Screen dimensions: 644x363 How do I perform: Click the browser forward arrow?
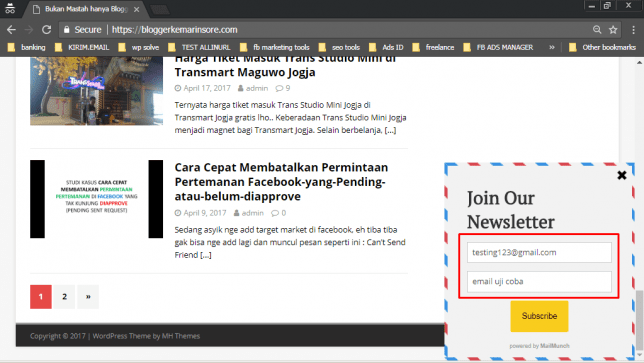[29, 30]
